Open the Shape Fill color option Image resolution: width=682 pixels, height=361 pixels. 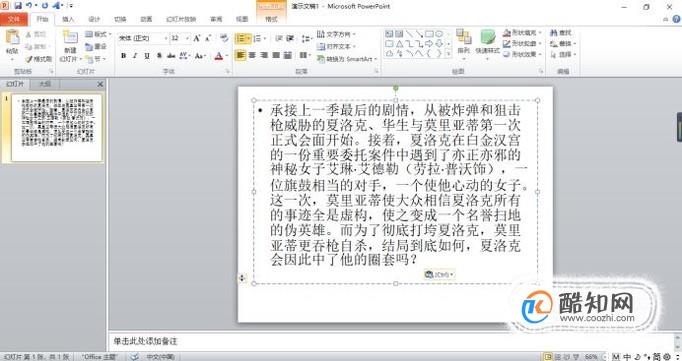coord(522,33)
